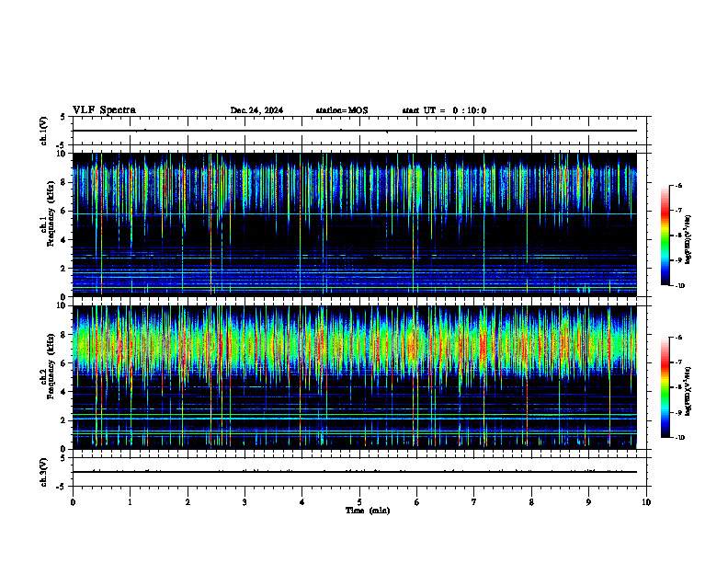The image size is (728, 563).
Task: Click the "10" label at the time axis end
Action: click(646, 502)
